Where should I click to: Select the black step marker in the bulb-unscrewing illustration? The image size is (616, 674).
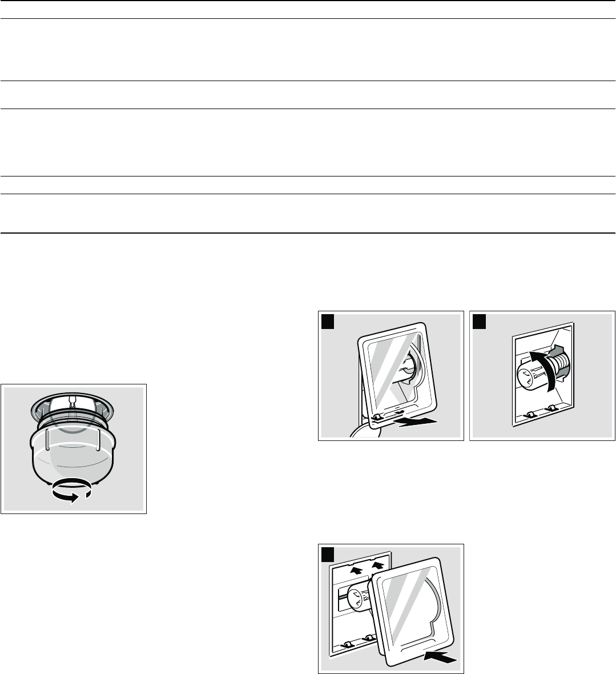coord(480,322)
